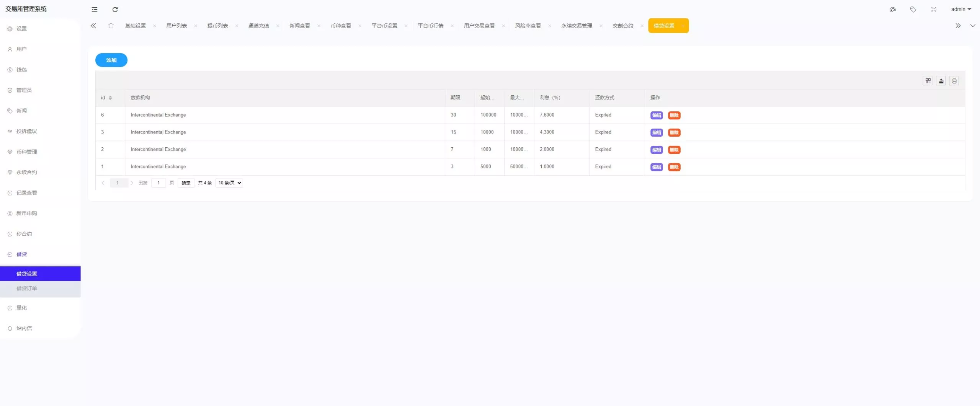Open the 10条/页 page size dropdown
This screenshot has width=980, height=406.
click(229, 183)
